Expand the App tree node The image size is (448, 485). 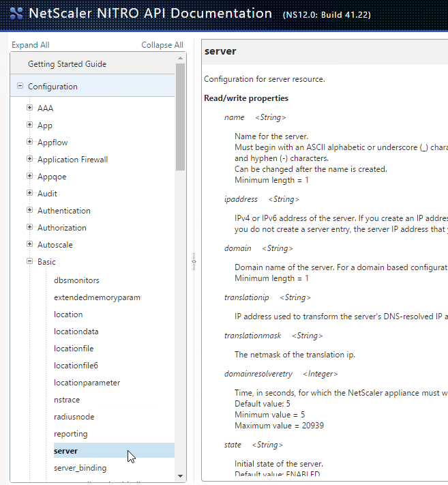coord(30,125)
